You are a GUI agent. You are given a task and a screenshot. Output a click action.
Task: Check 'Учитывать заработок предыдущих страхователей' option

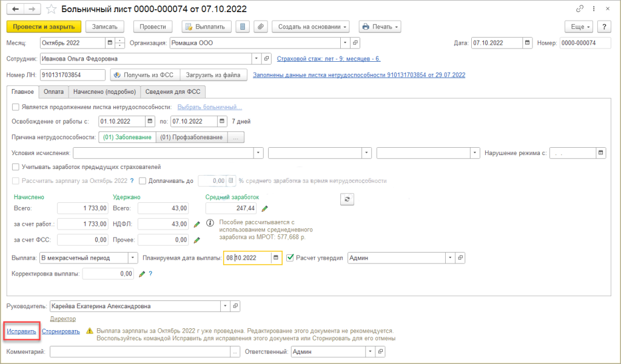pos(16,167)
